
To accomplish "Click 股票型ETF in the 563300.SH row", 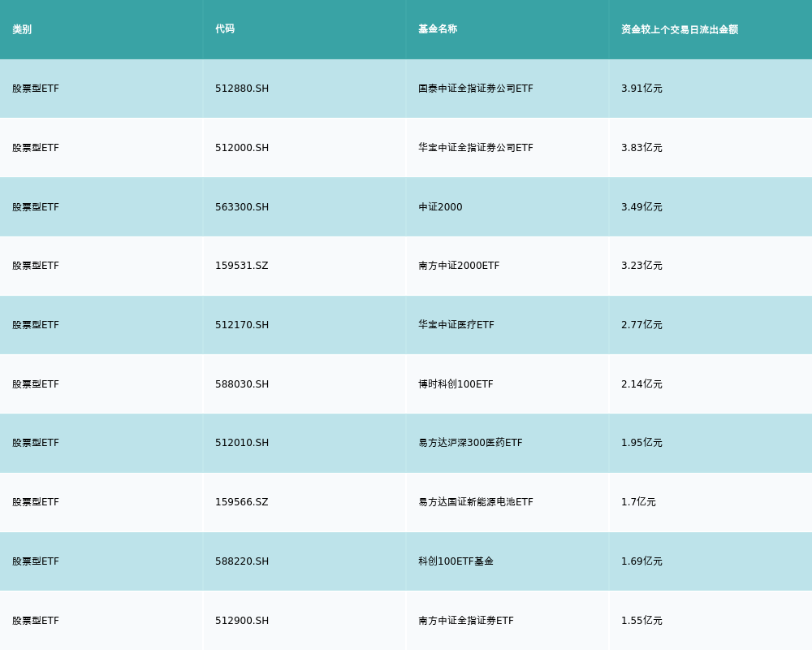I will (x=36, y=207).
